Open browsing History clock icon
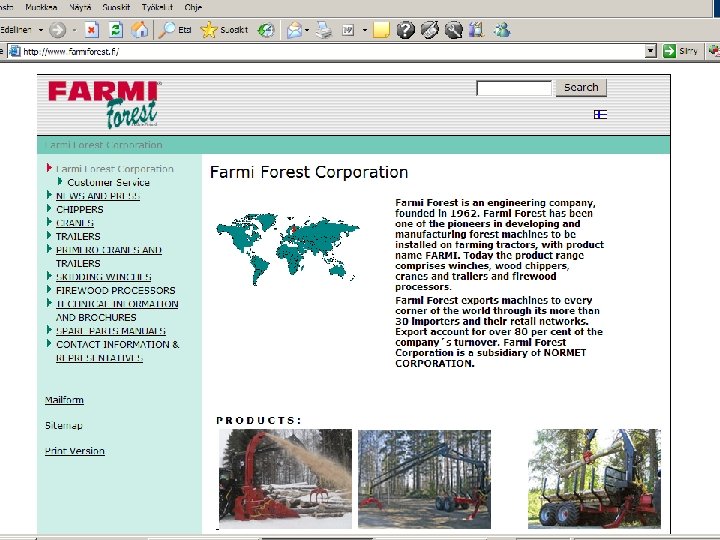 pyautogui.click(x=266, y=30)
